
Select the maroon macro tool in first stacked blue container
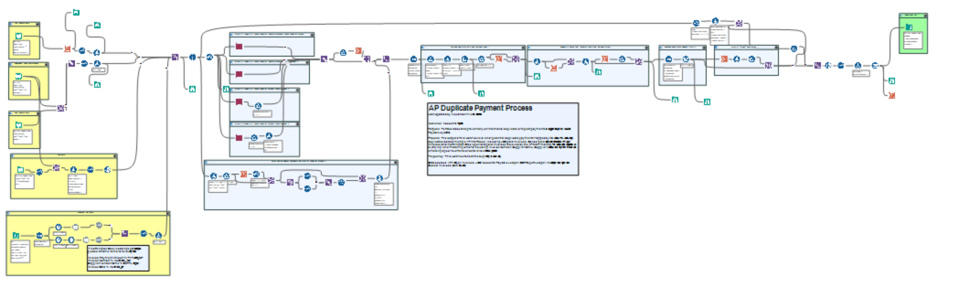239,47
